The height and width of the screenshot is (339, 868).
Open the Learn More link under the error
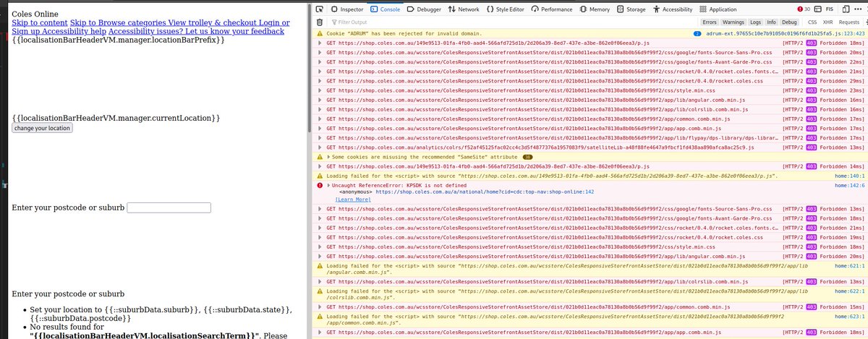click(353, 199)
